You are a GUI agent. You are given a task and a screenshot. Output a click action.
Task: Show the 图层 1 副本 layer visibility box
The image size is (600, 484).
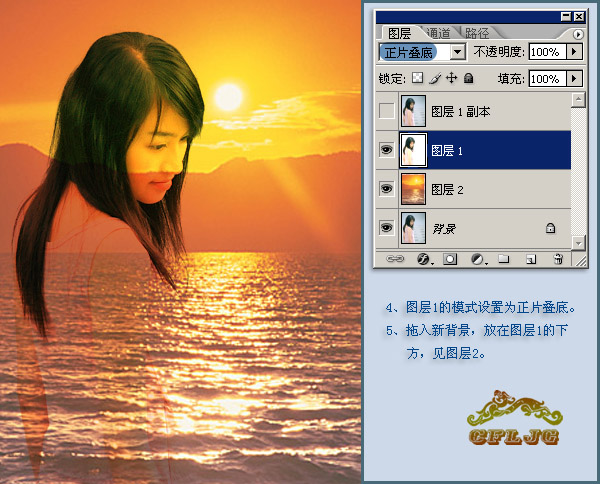[x=386, y=111]
